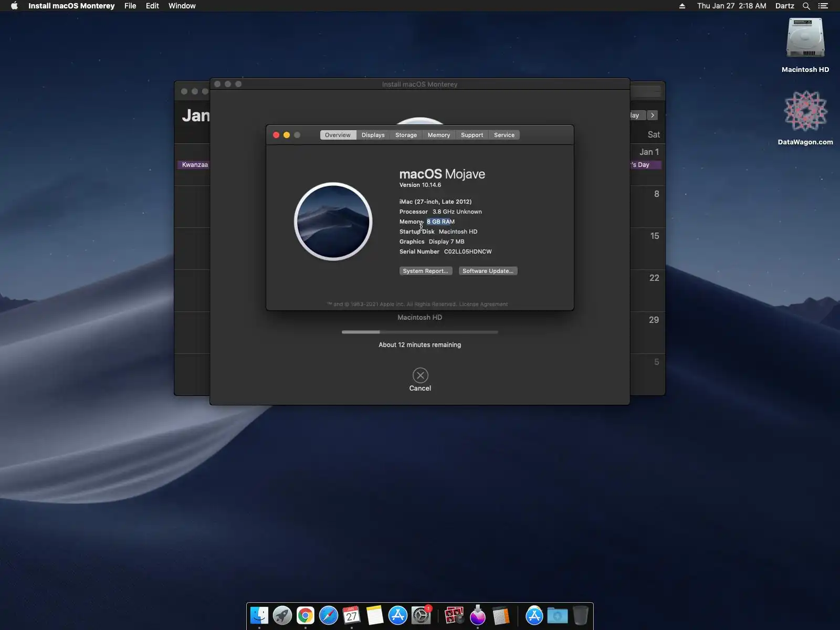Open Notes from the Dock
840x630 pixels.
click(375, 615)
